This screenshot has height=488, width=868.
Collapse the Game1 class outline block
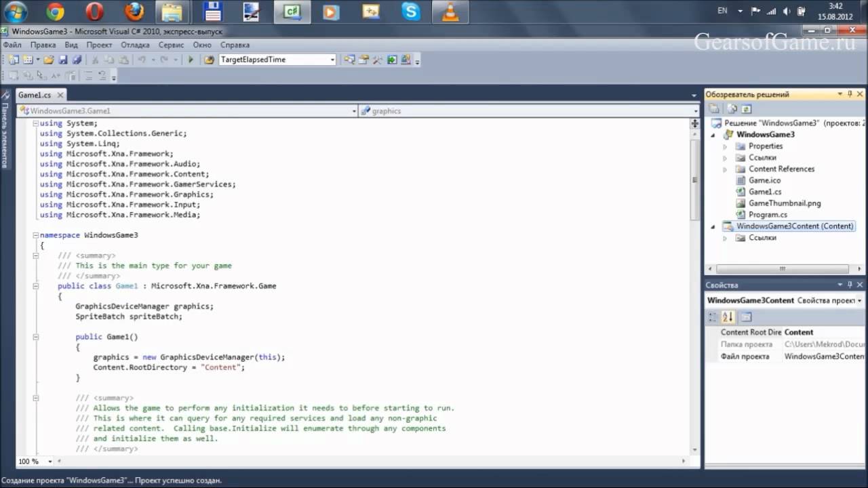click(x=35, y=286)
